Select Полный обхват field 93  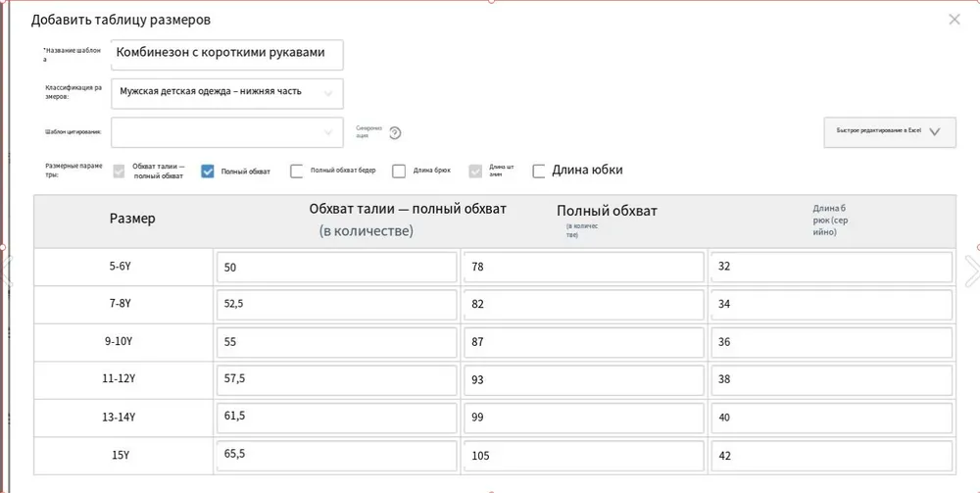click(x=584, y=380)
